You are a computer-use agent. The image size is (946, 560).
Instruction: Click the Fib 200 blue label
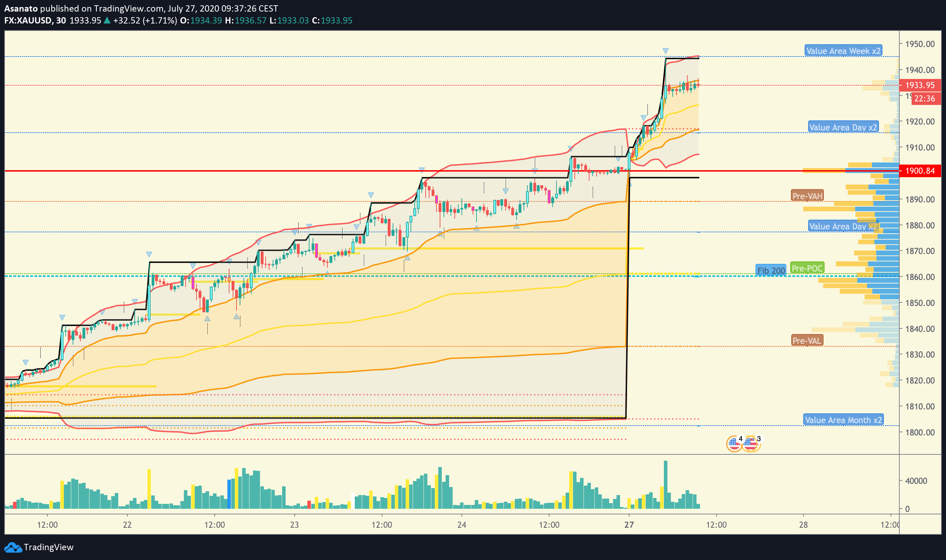(x=771, y=271)
